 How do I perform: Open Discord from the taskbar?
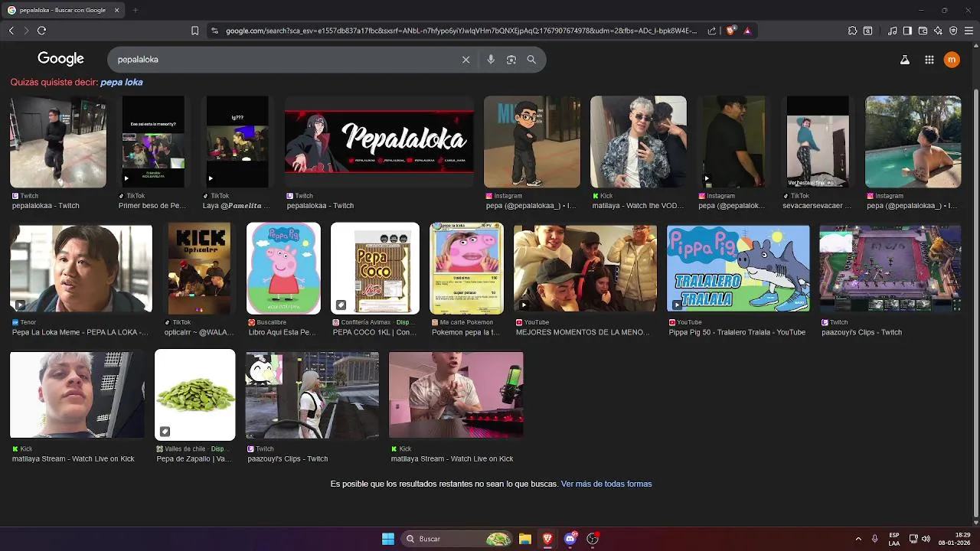click(x=570, y=539)
